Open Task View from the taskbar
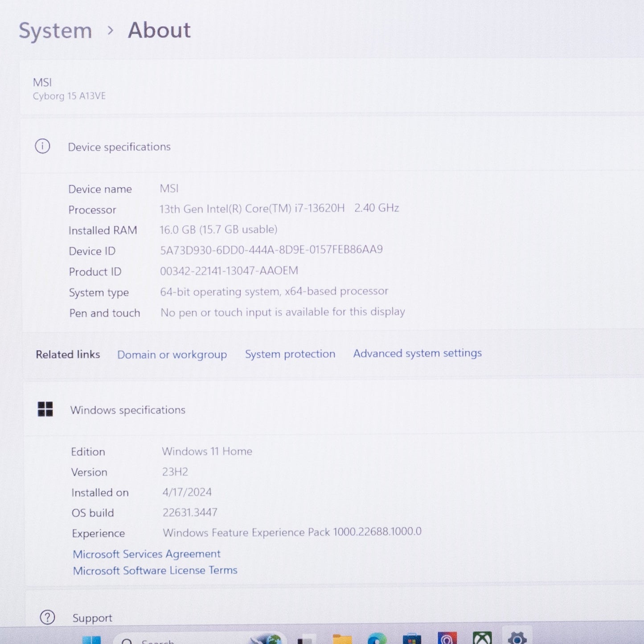This screenshot has height=644, width=644. pyautogui.click(x=307, y=640)
